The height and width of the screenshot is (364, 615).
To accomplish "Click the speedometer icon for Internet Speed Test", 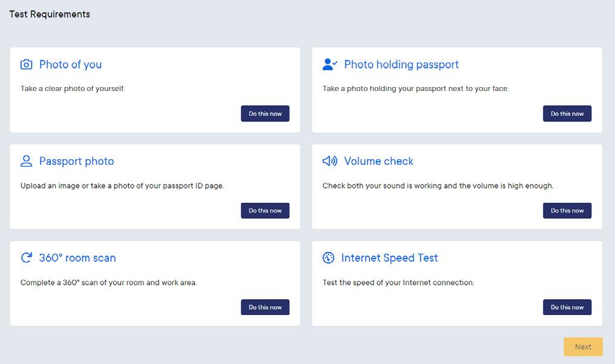I will [328, 258].
